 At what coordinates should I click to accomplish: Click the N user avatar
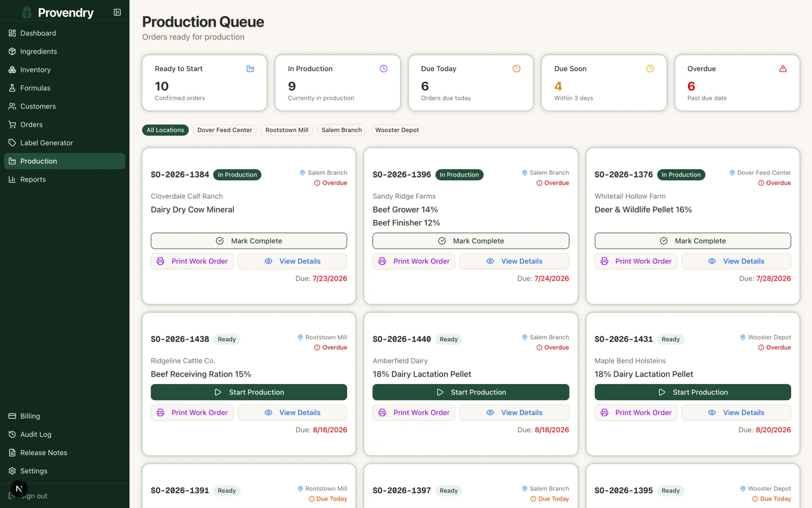(x=19, y=488)
